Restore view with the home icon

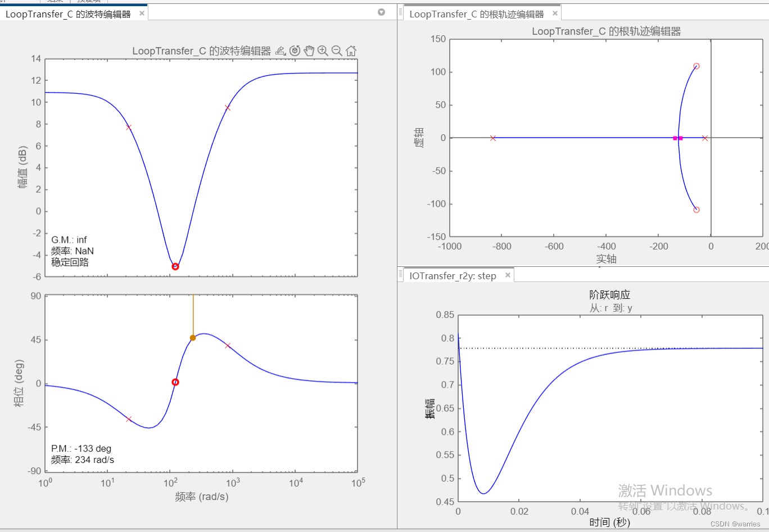pos(351,51)
